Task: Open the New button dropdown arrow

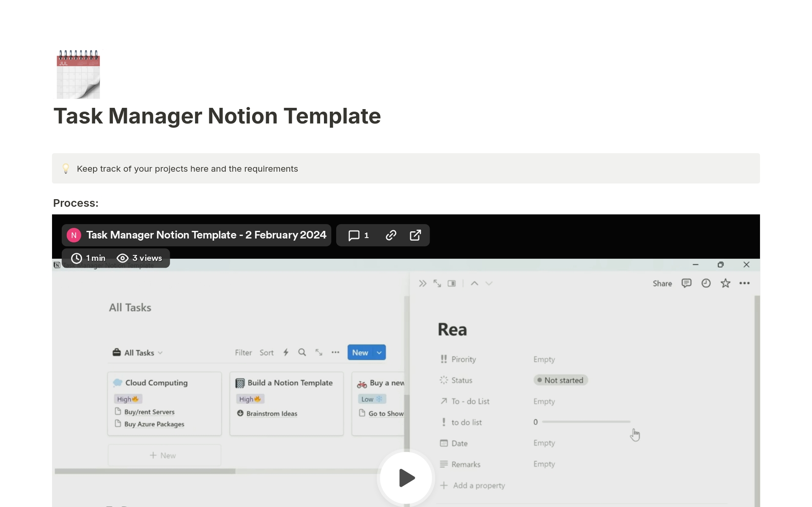Action: point(379,353)
